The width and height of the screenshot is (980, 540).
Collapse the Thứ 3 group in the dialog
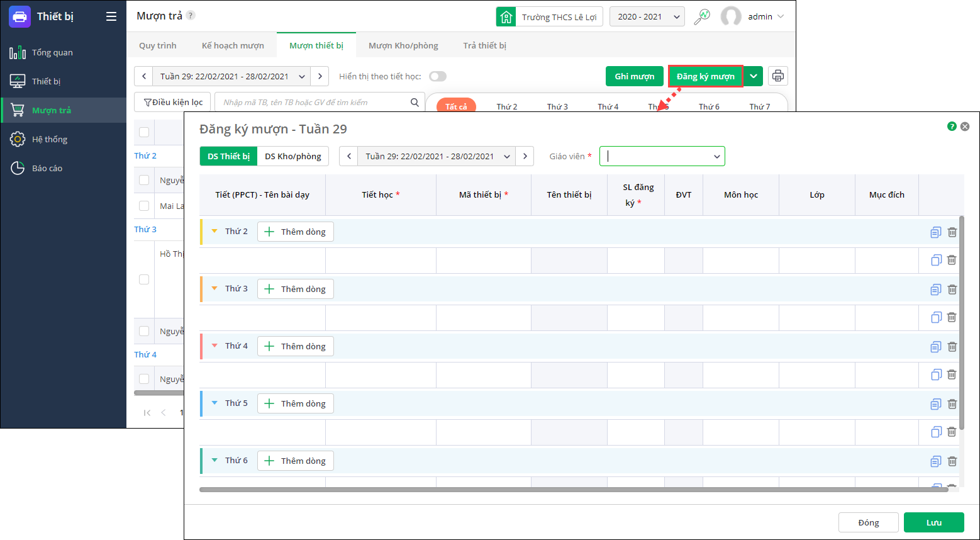214,288
